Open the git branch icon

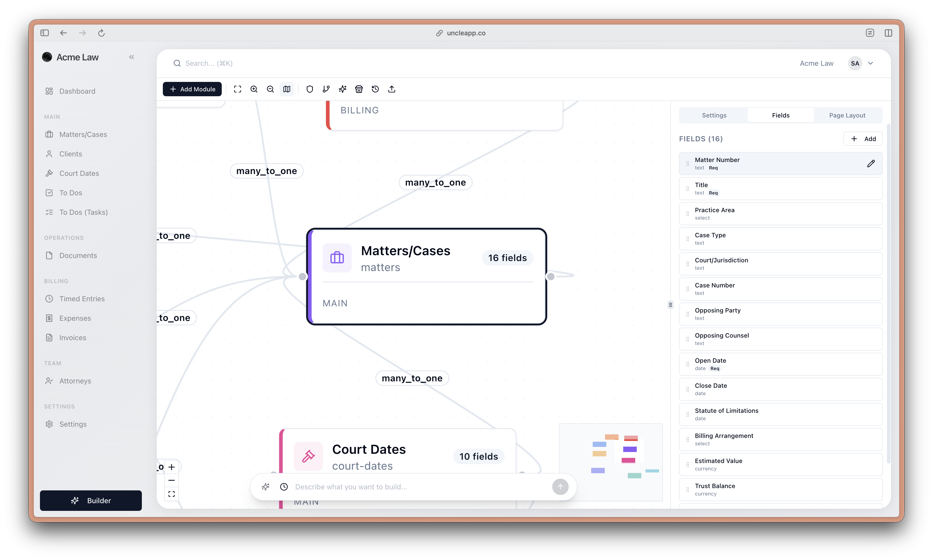[326, 89]
